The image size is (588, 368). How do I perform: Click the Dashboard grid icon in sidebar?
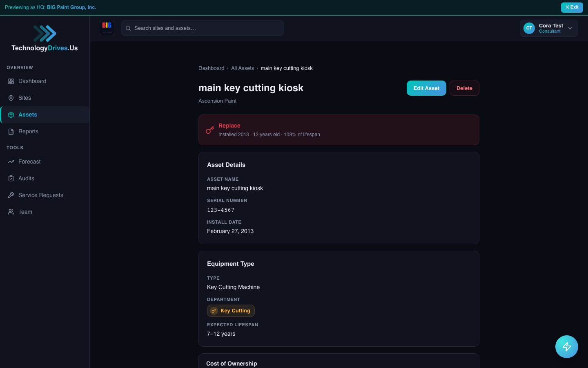11,81
